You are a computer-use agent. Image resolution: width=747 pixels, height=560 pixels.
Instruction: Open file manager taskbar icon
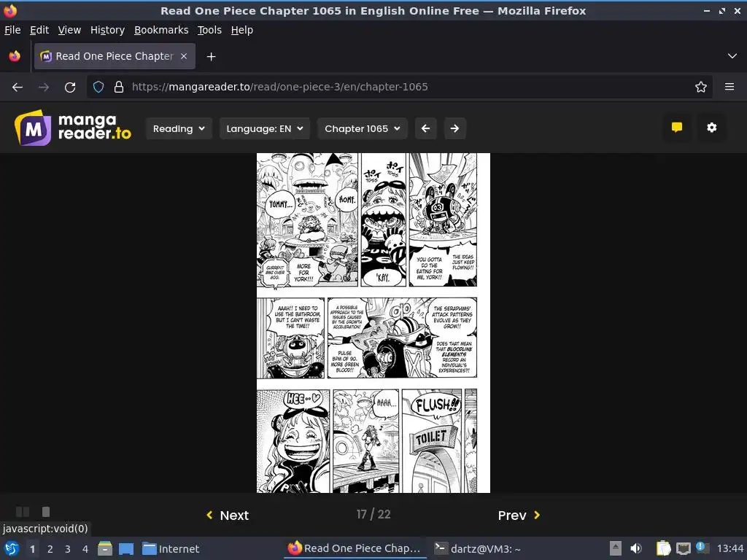(105, 548)
